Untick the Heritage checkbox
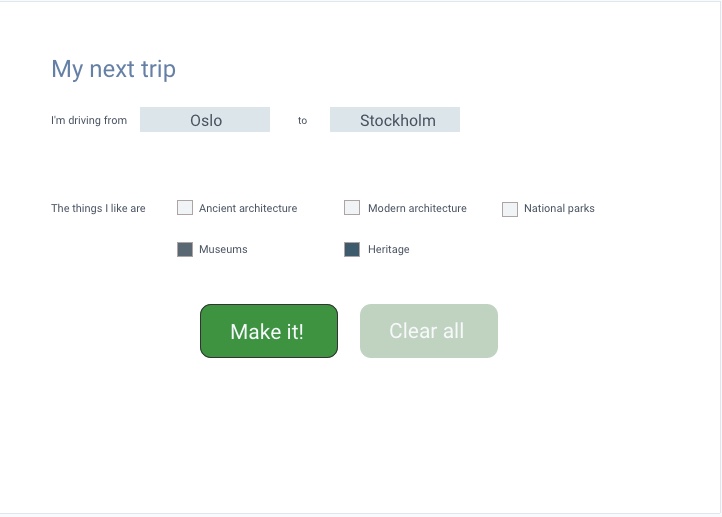722x517 pixels. click(x=352, y=250)
